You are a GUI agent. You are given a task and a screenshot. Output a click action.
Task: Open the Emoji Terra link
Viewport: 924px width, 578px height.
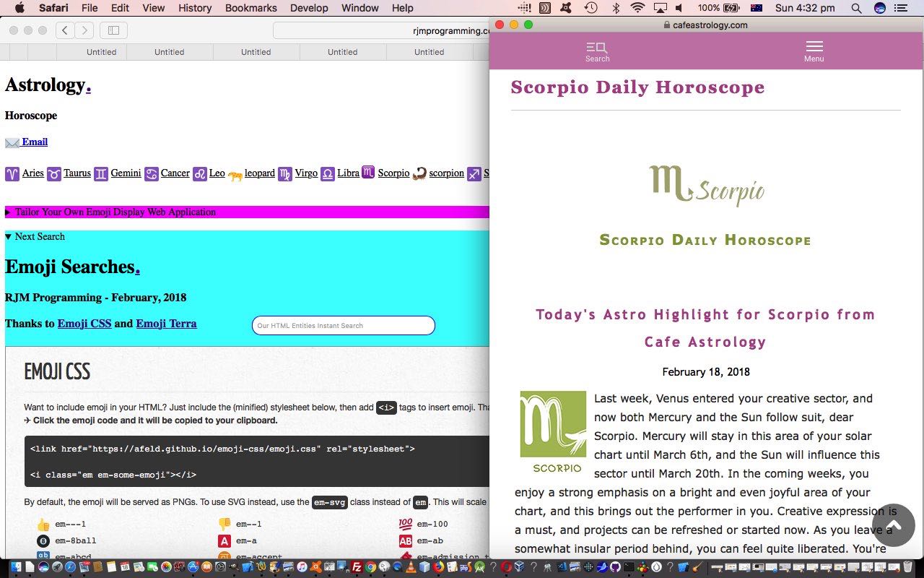click(166, 324)
